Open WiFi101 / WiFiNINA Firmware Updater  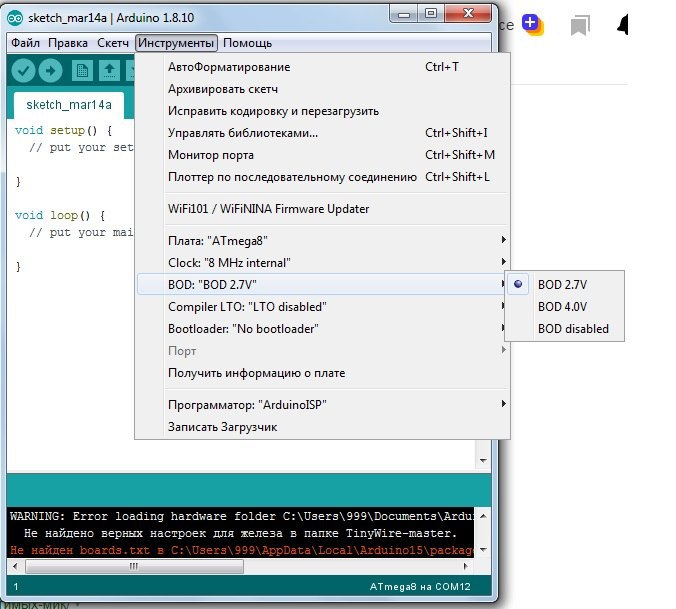click(322, 209)
